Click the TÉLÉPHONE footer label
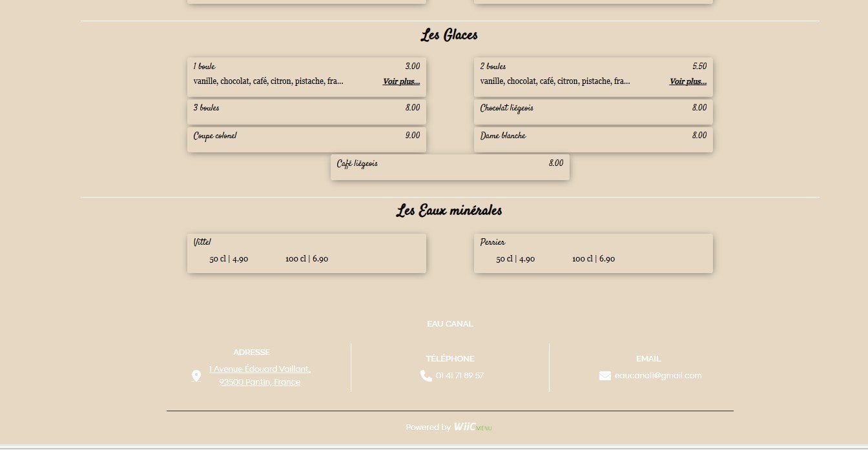 (x=450, y=359)
